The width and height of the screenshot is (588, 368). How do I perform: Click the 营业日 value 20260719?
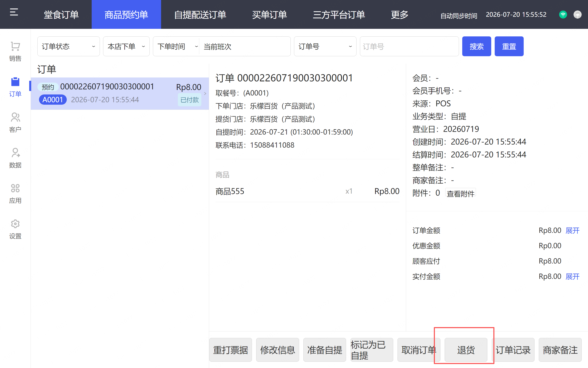click(461, 129)
